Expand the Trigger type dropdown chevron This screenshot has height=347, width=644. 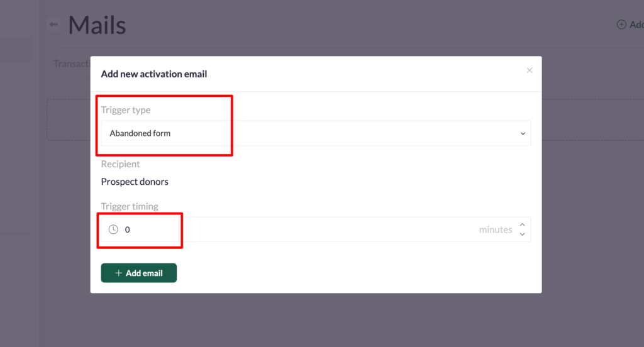point(523,134)
